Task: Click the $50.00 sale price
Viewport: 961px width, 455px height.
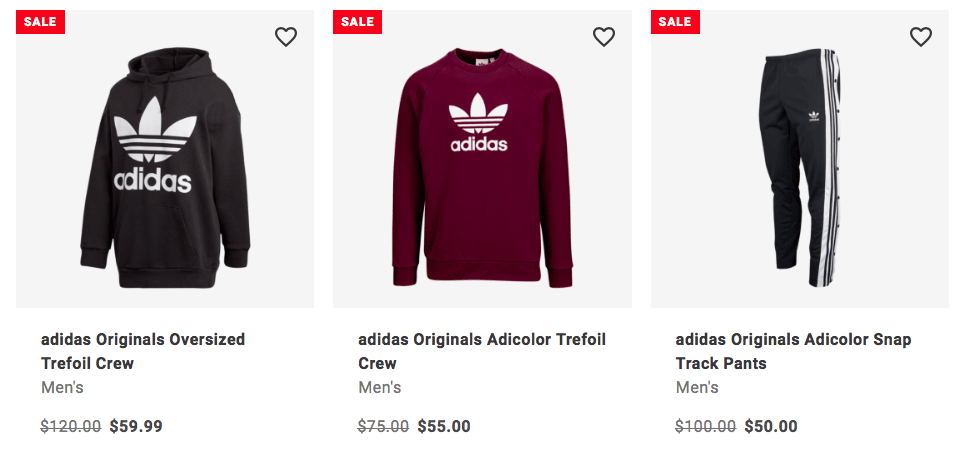Action: (x=771, y=426)
